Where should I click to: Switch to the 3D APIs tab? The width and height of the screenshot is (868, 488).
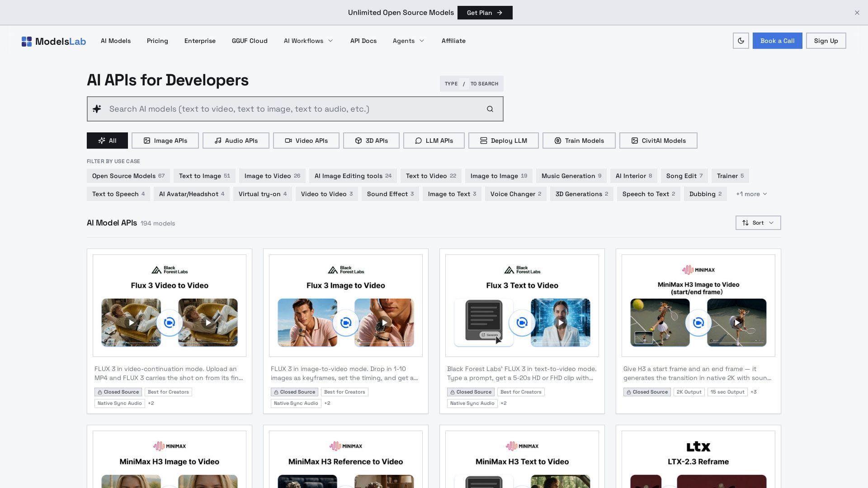point(371,141)
